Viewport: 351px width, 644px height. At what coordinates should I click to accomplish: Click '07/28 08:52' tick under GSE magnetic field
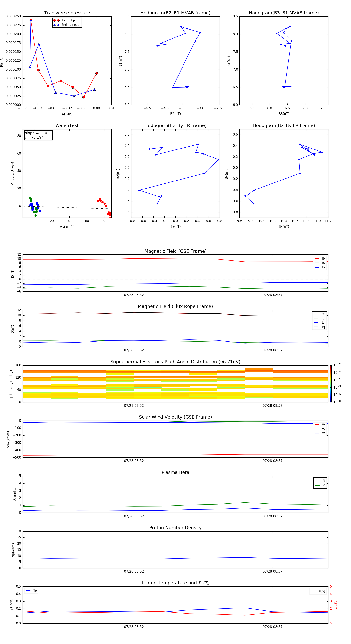coord(134,295)
